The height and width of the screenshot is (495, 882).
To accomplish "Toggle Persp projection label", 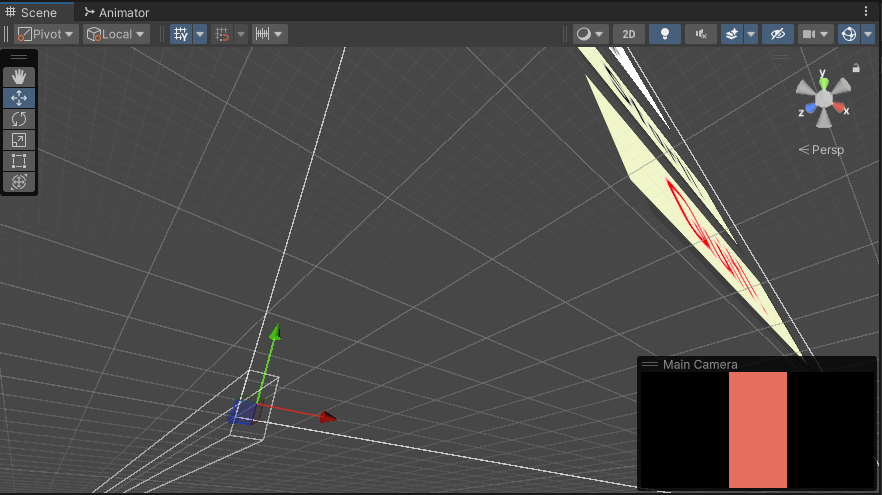I will click(821, 150).
